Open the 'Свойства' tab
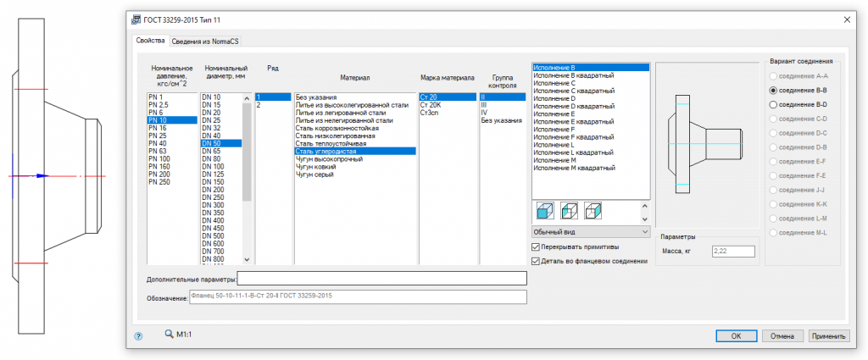This screenshot has height=360, width=868. (150, 41)
